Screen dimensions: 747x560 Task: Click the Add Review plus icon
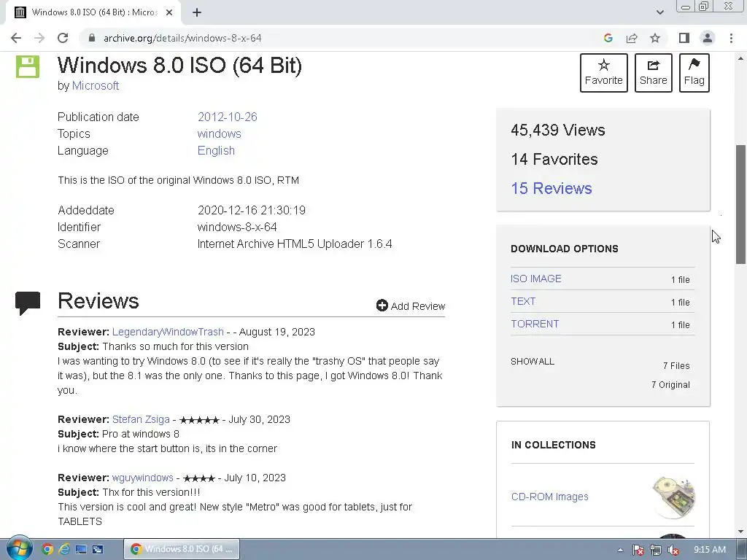pos(382,306)
